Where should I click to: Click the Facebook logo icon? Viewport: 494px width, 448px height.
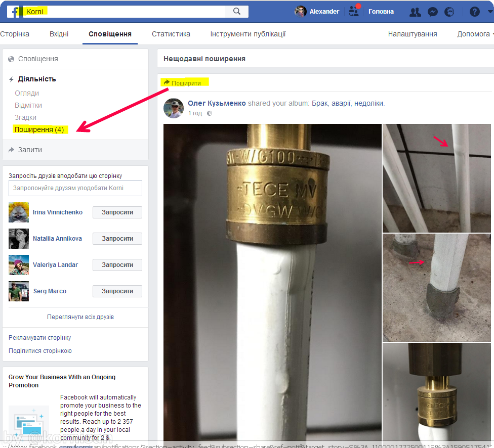13,12
